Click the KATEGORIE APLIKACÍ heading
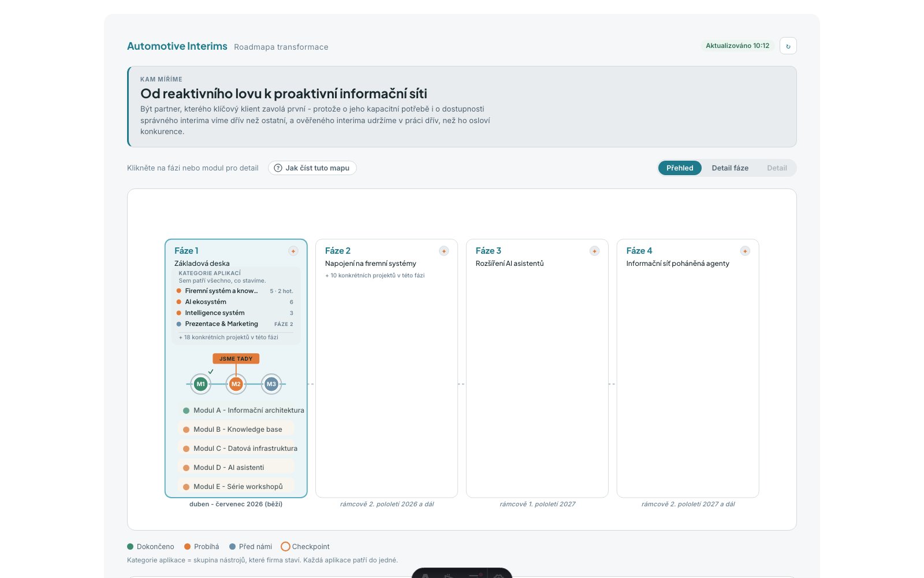Screen dimensions: 924x578 (210, 273)
